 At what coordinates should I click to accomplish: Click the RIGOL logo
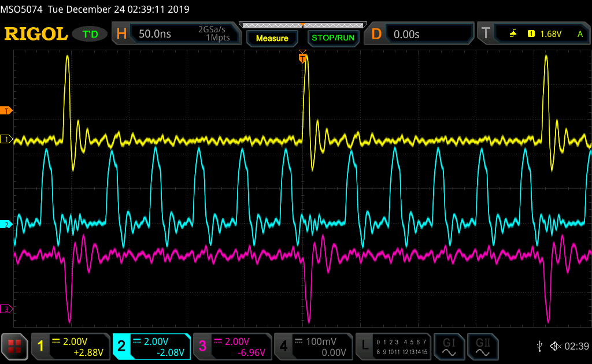36,34
